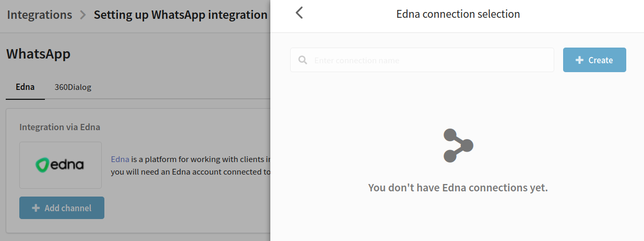Screen dimensions: 644x241
Task: Click the breadcrumb chevron separator after Integrations
Action: tap(83, 15)
